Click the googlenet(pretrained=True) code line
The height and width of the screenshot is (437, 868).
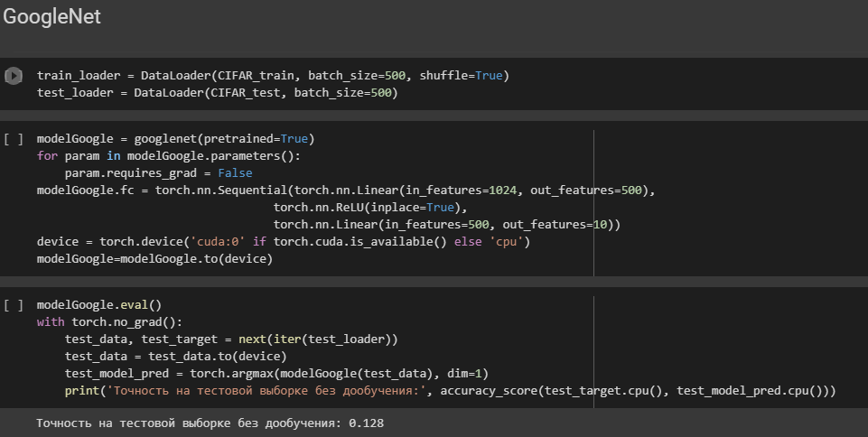[175, 139]
